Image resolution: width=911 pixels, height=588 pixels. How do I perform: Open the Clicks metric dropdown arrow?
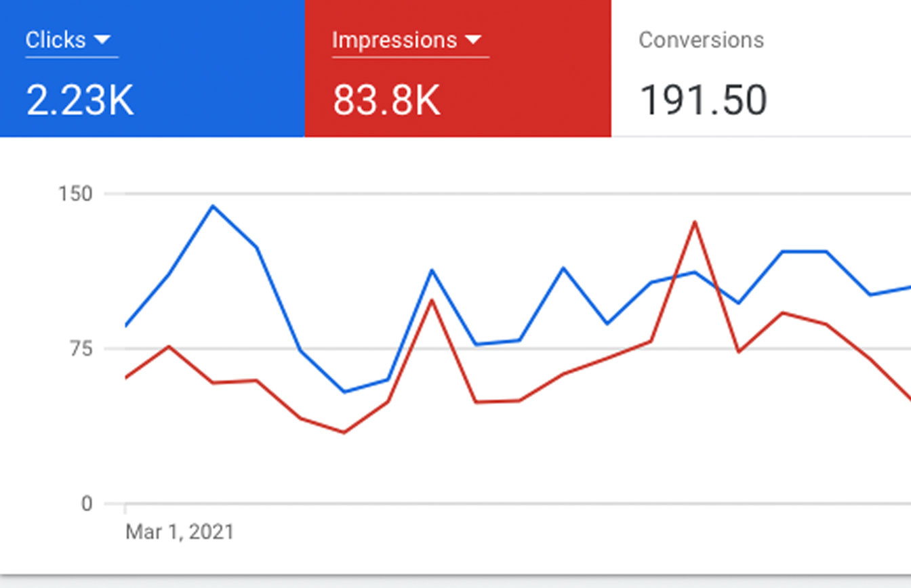coord(102,40)
